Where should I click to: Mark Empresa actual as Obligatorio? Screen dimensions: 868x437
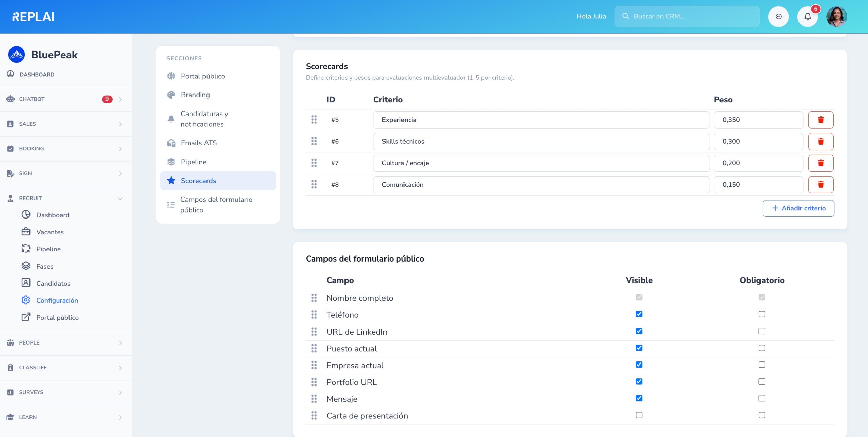[x=762, y=365]
